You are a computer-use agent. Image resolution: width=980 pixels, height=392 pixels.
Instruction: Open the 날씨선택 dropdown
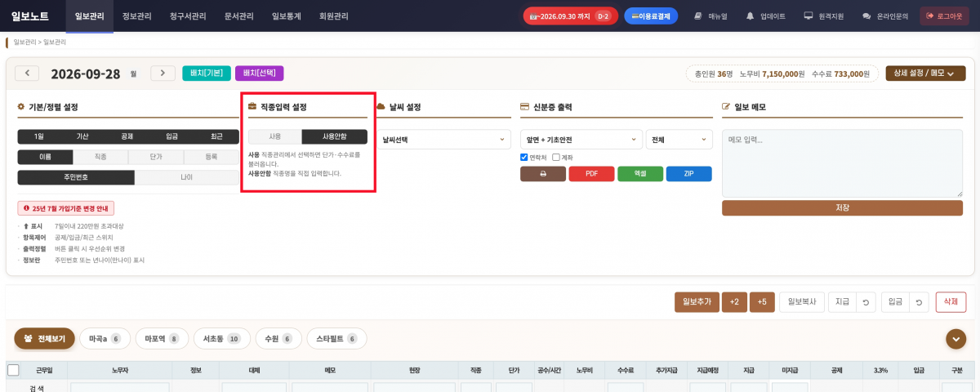point(445,140)
